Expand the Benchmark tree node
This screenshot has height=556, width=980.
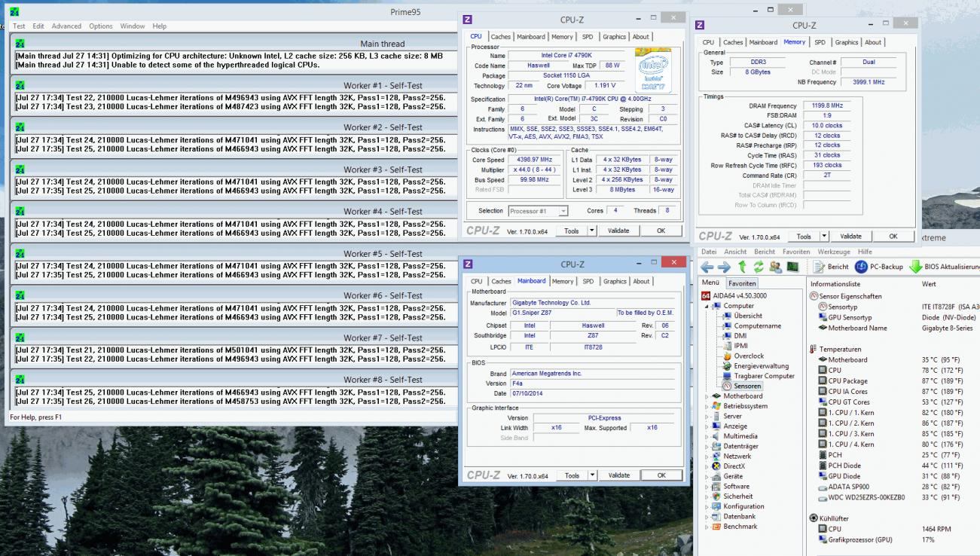point(707,527)
